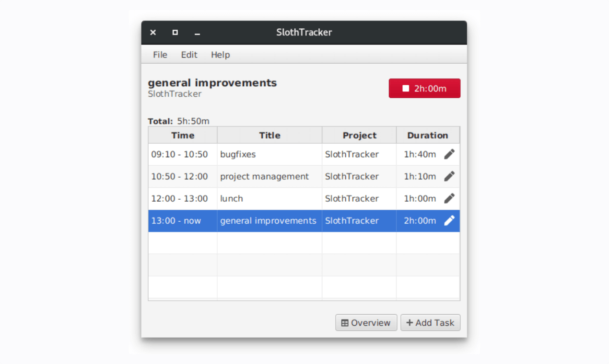Click the 1h:40m duration value
This screenshot has width=609, height=364.
[x=420, y=154]
